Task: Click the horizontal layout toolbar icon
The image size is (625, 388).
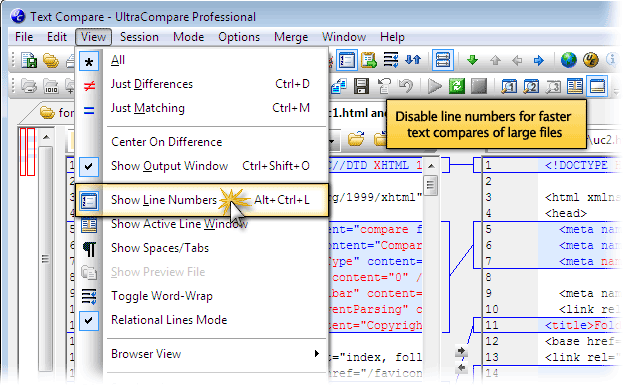Action: pyautogui.click(x=443, y=61)
